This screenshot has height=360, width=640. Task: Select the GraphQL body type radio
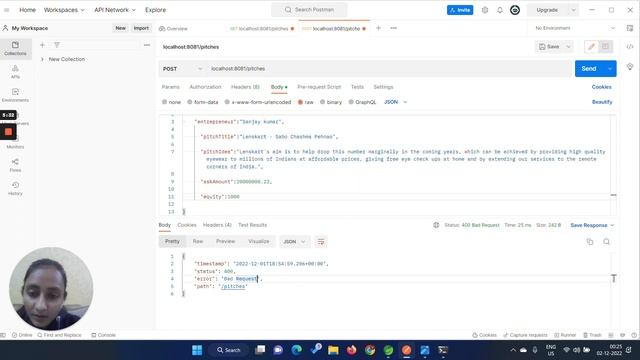[x=351, y=102]
